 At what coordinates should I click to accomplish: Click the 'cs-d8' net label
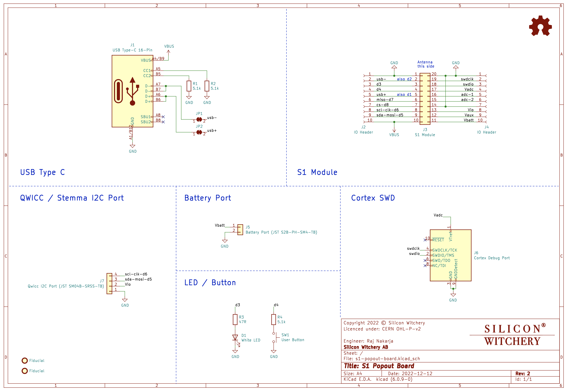click(x=382, y=105)
